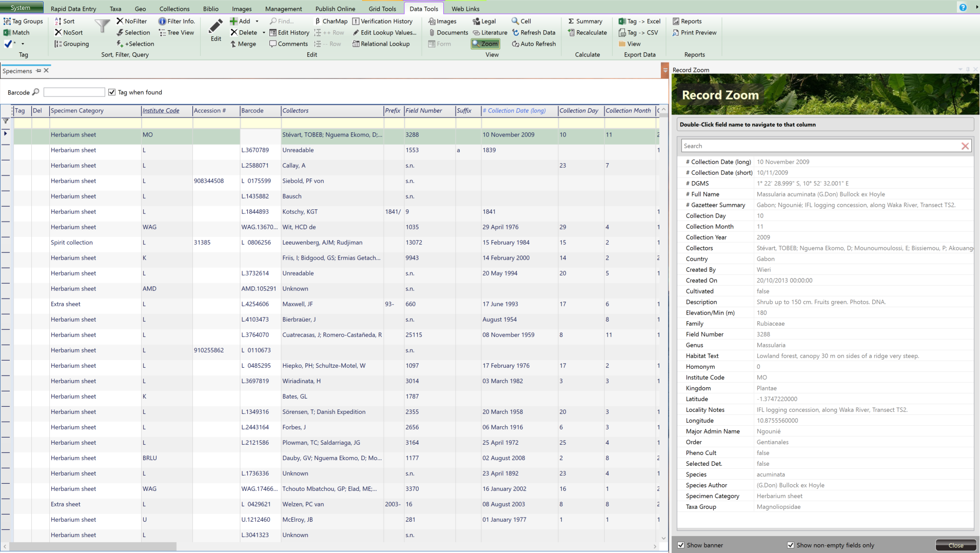Expand the Add dropdown arrow

click(257, 21)
